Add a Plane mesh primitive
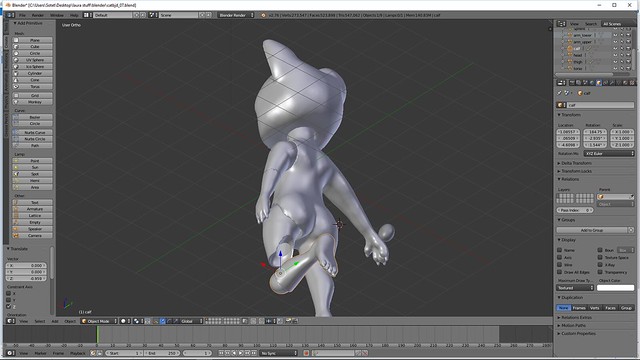 click(33, 40)
